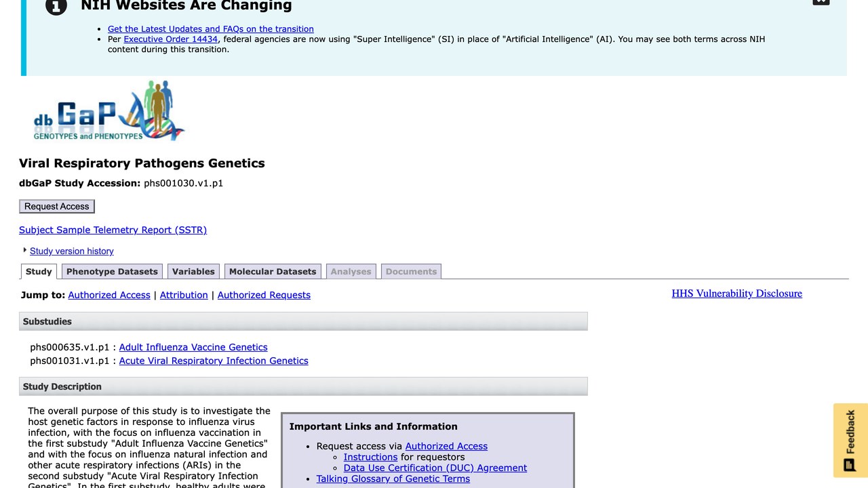This screenshot has width=868, height=488.
Task: Jump to Authorized Access section
Action: tap(109, 295)
